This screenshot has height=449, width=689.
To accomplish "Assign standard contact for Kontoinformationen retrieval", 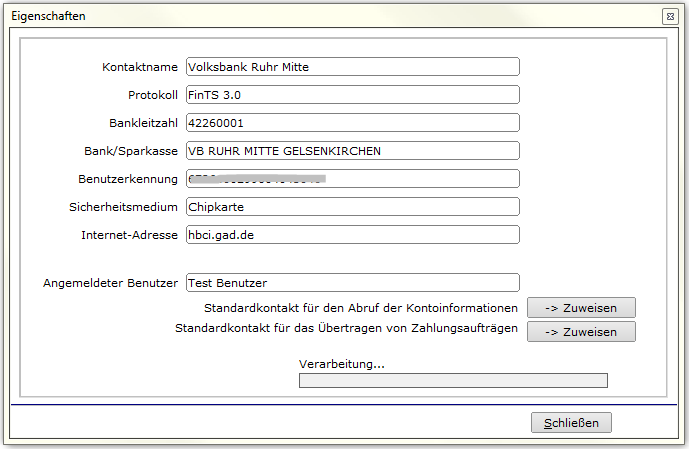I will click(581, 308).
